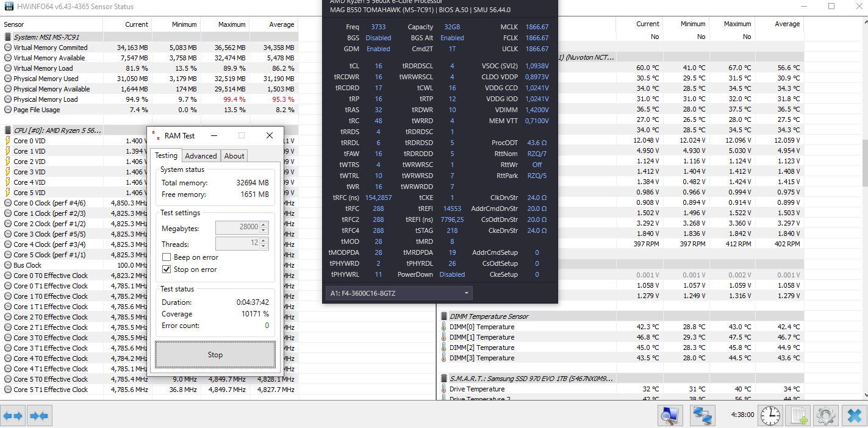Open remote network computers icon
868x428 pixels.
pyautogui.click(x=703, y=416)
